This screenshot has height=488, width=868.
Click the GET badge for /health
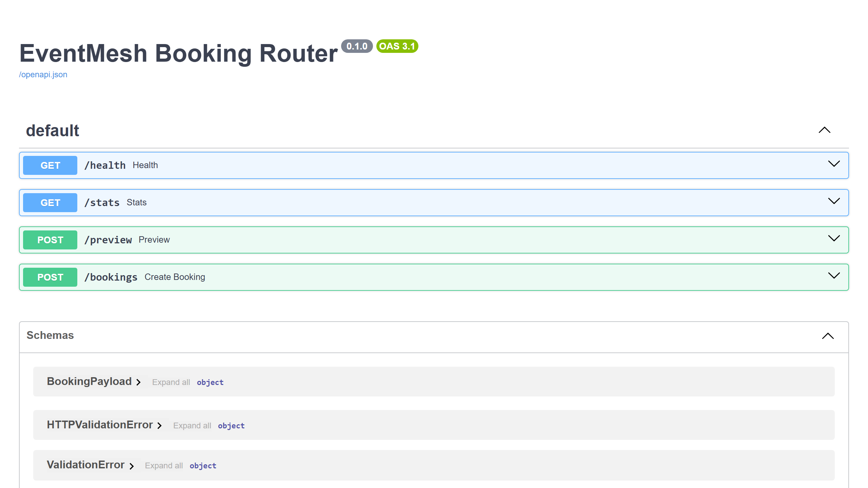click(50, 165)
